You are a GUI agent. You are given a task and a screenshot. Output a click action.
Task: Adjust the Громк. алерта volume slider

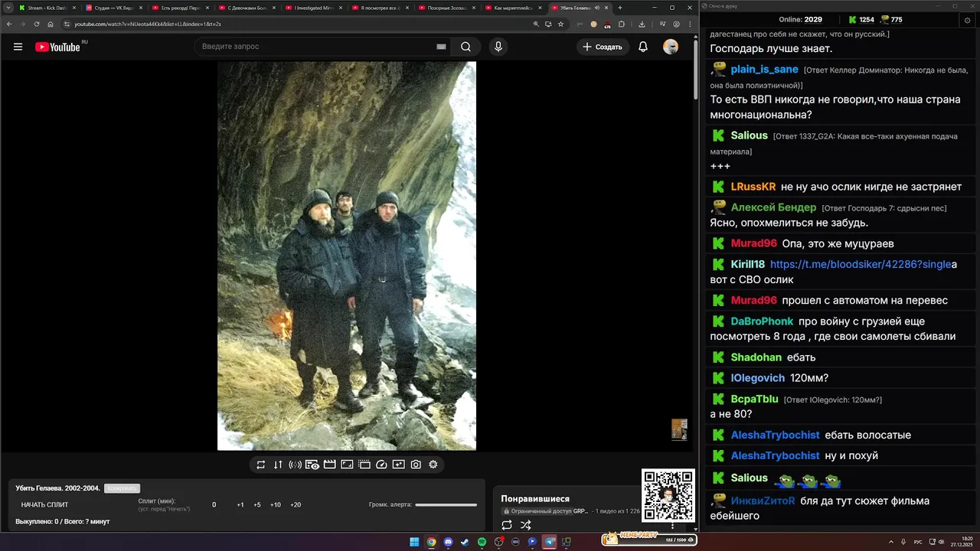[x=446, y=504]
